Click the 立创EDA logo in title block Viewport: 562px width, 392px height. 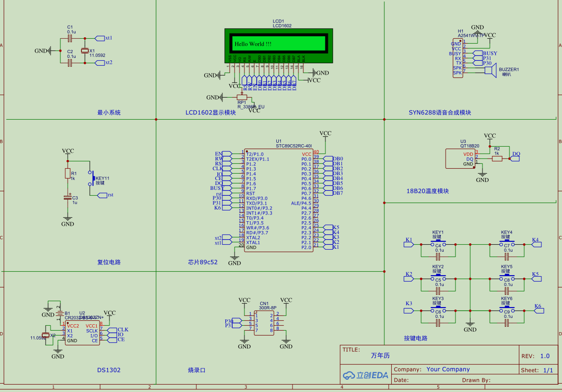point(365,375)
